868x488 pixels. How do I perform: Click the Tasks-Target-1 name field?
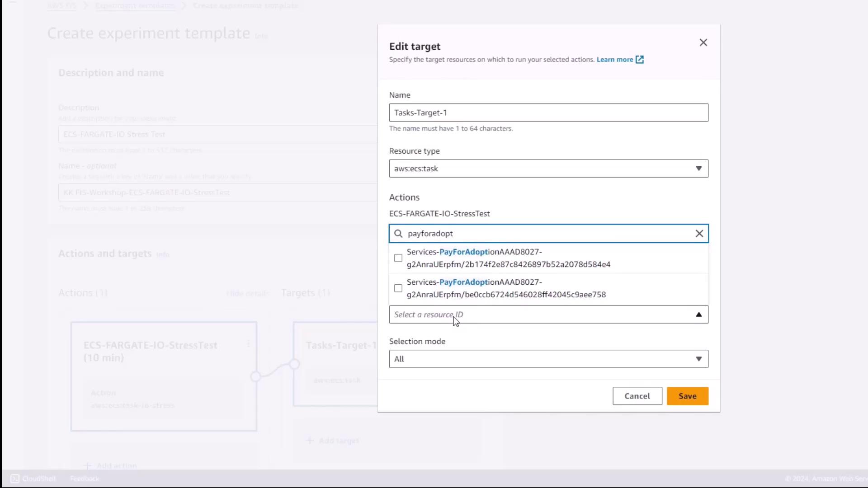[x=548, y=113]
